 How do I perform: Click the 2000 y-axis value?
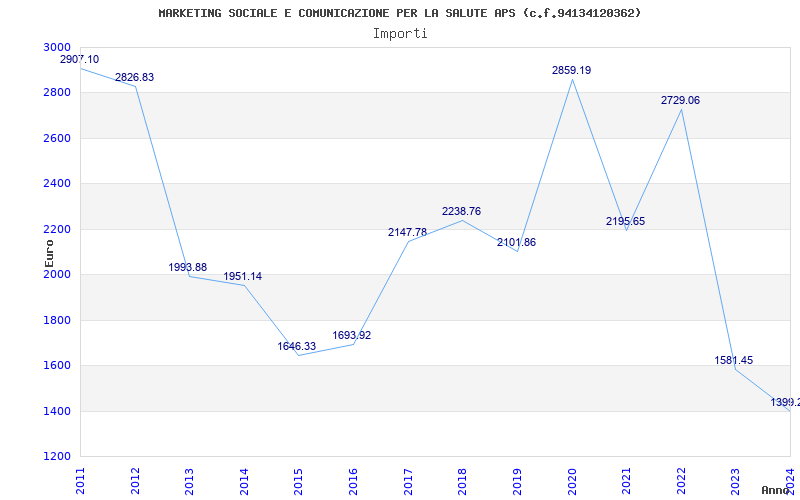(x=57, y=274)
